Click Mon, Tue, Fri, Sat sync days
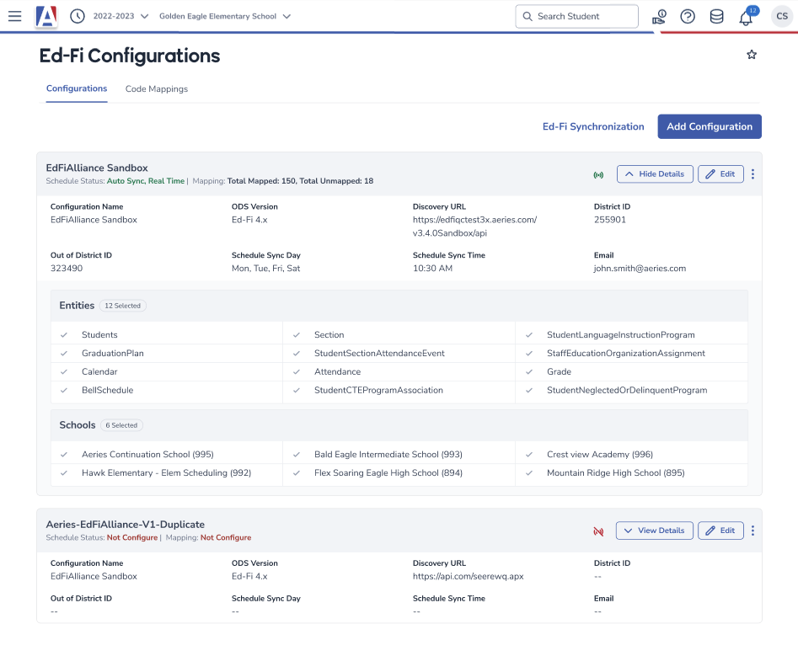The height and width of the screenshot is (672, 798). [265, 268]
